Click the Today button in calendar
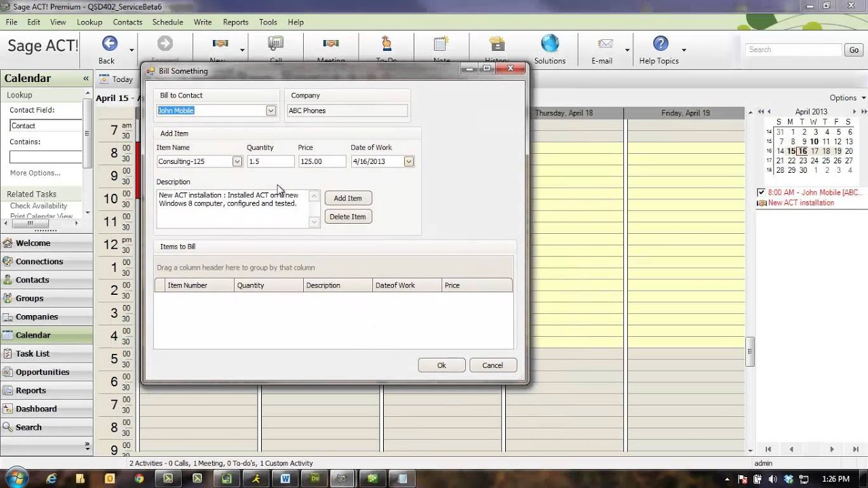 tap(117, 79)
